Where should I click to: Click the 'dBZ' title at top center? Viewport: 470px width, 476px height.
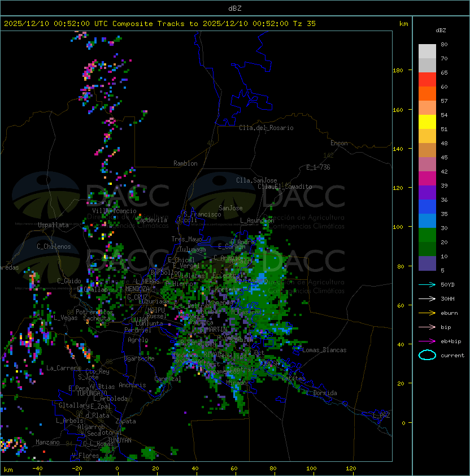[x=235, y=8]
